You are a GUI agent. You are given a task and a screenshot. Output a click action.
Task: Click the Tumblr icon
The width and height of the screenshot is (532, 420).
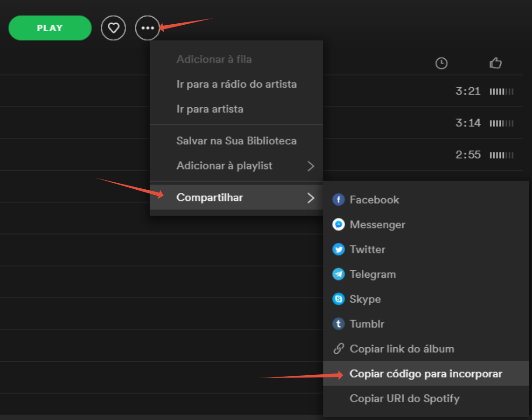(x=338, y=324)
